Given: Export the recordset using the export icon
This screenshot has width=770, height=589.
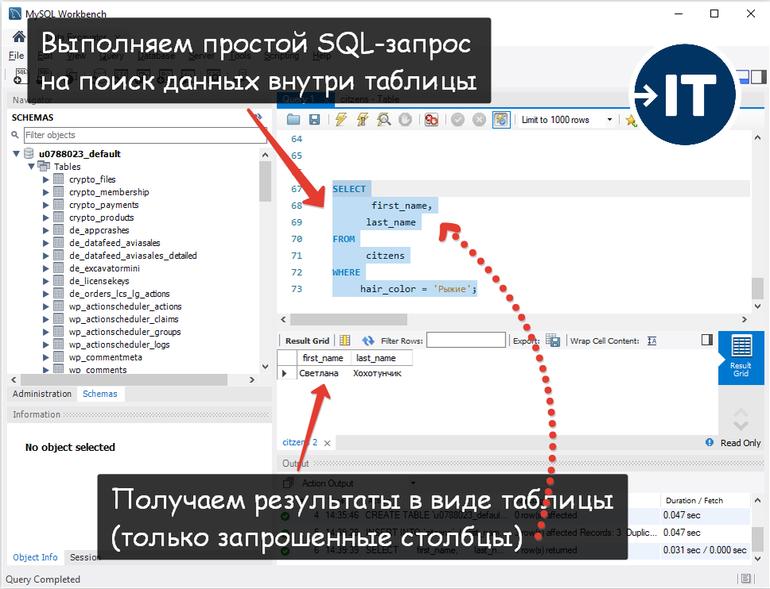Looking at the screenshot, I should 553,340.
